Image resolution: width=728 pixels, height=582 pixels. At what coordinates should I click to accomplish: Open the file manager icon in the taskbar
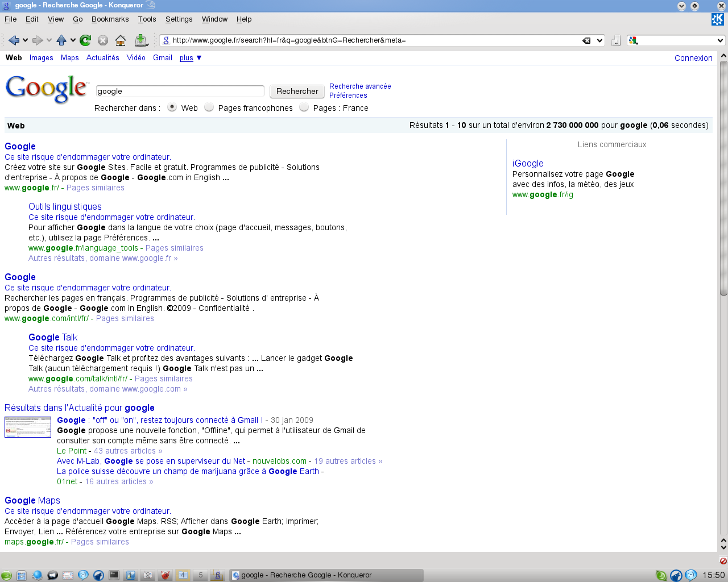[x=22, y=575]
